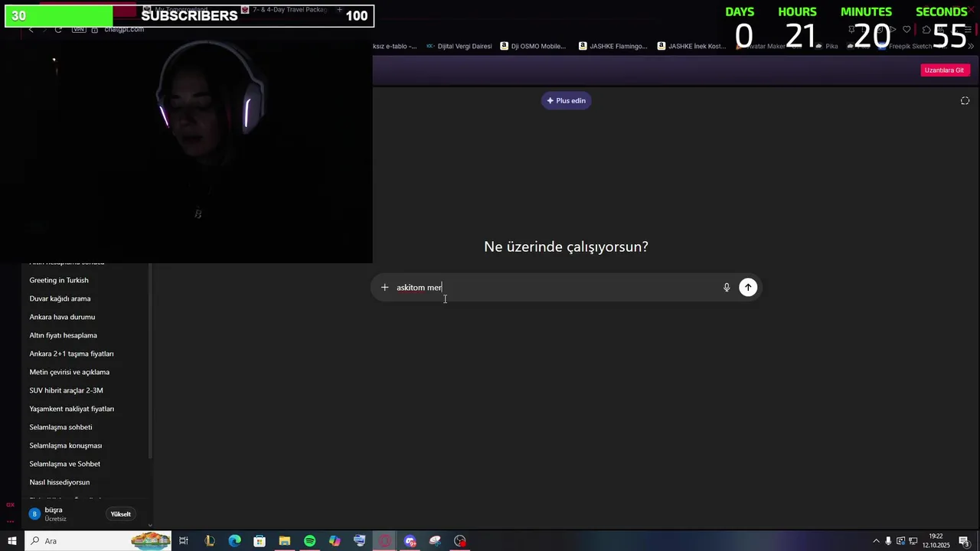Open the e-tablo bookmark
The image size is (980, 551).
(395, 46)
